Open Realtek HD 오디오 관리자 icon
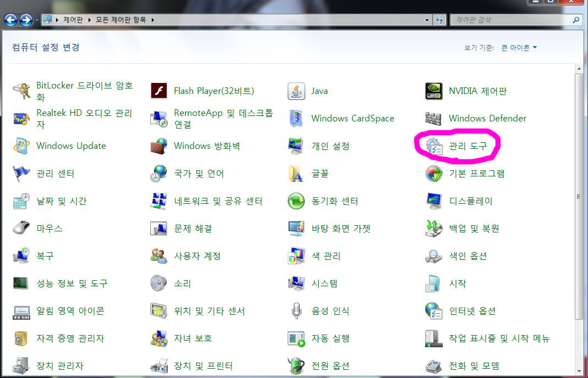 (x=21, y=118)
